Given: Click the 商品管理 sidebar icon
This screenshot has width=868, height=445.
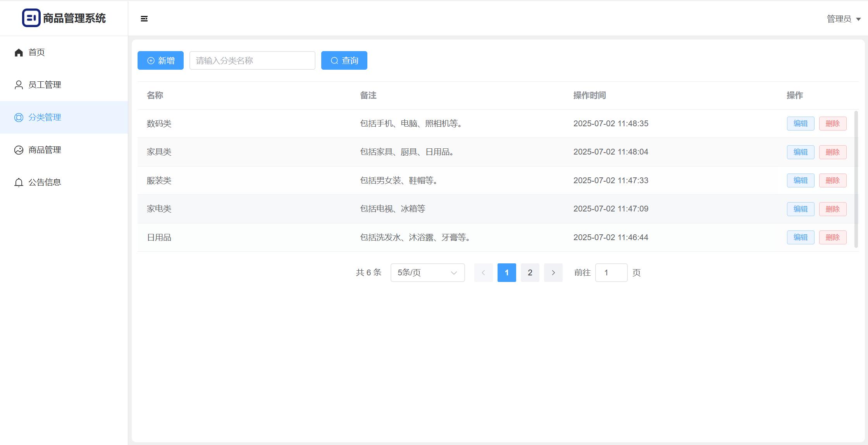Looking at the screenshot, I should point(19,150).
